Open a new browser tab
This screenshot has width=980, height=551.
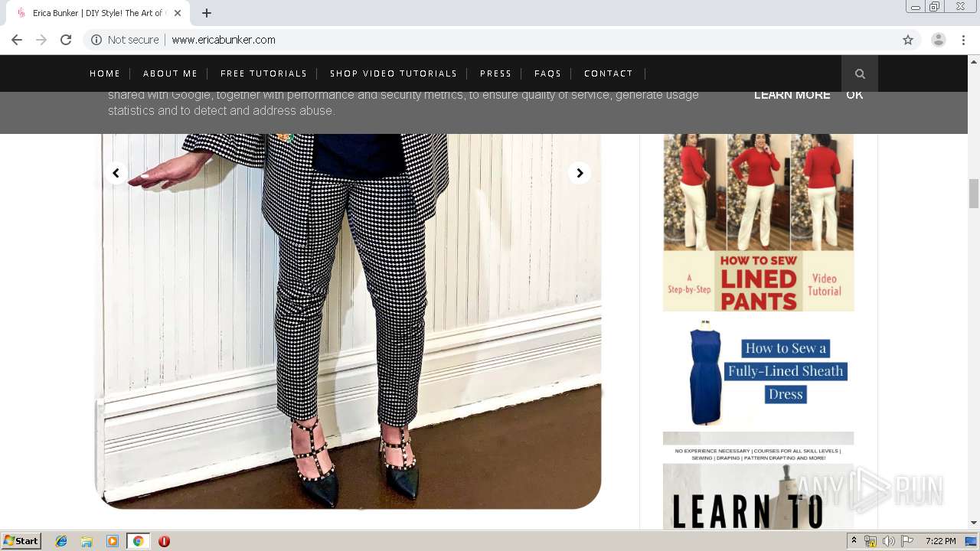pyautogui.click(x=207, y=13)
